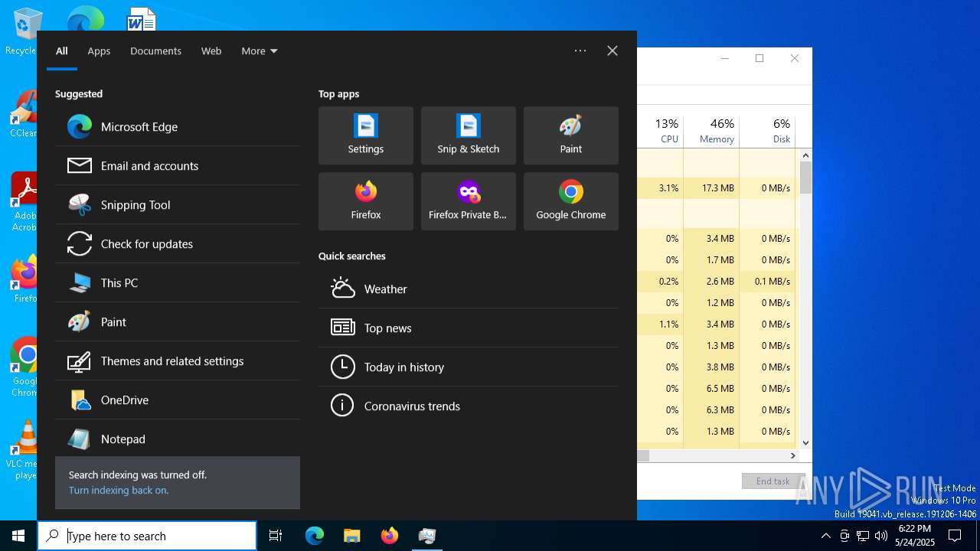Open Microsoft Edge from suggested list

pyautogui.click(x=178, y=127)
